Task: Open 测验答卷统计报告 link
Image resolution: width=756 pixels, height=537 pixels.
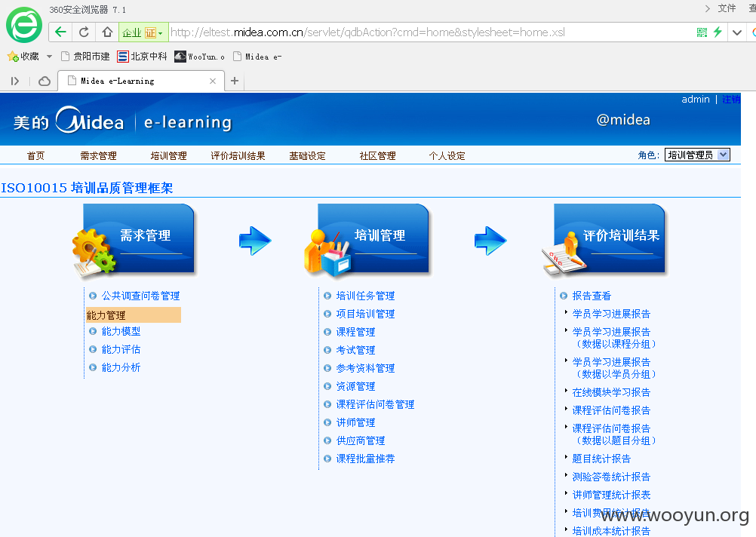Action: [x=611, y=477]
